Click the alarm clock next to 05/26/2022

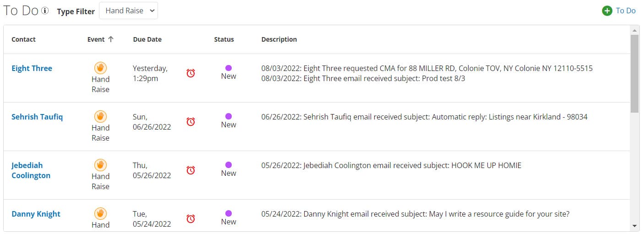coord(191,170)
